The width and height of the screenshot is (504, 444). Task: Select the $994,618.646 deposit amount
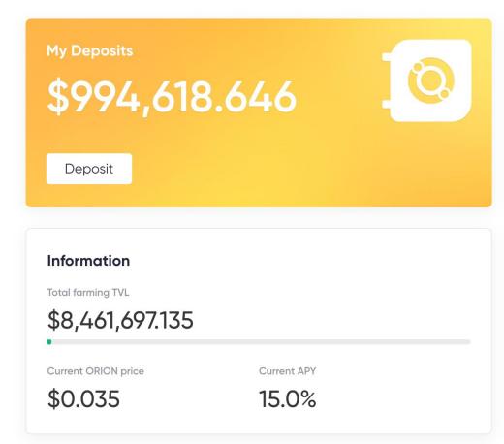(172, 97)
